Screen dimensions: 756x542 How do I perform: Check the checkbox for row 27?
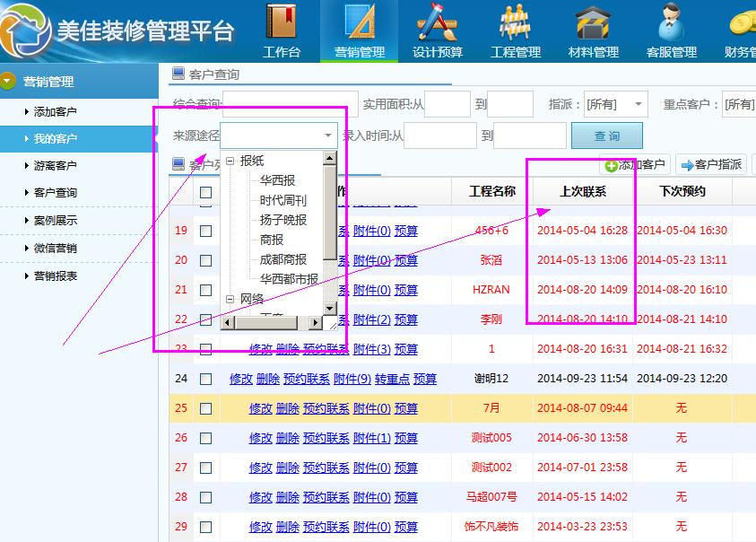pos(205,468)
